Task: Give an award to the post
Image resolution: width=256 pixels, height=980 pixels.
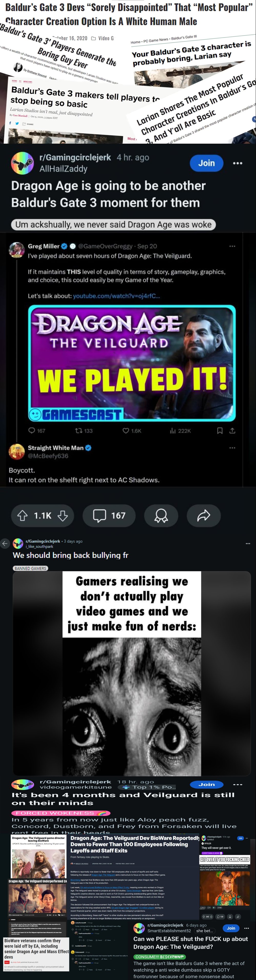Action: point(161,516)
